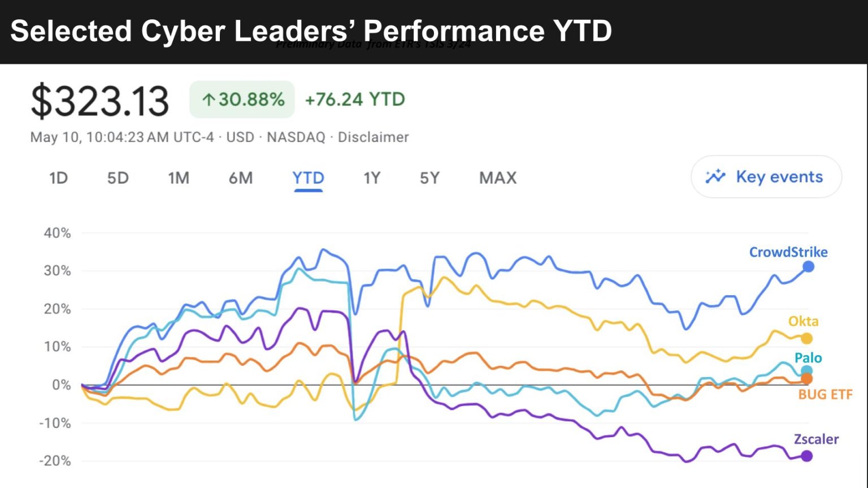Screen dimensions: 868x488
Task: Show the 1M time range
Action: [x=179, y=178]
